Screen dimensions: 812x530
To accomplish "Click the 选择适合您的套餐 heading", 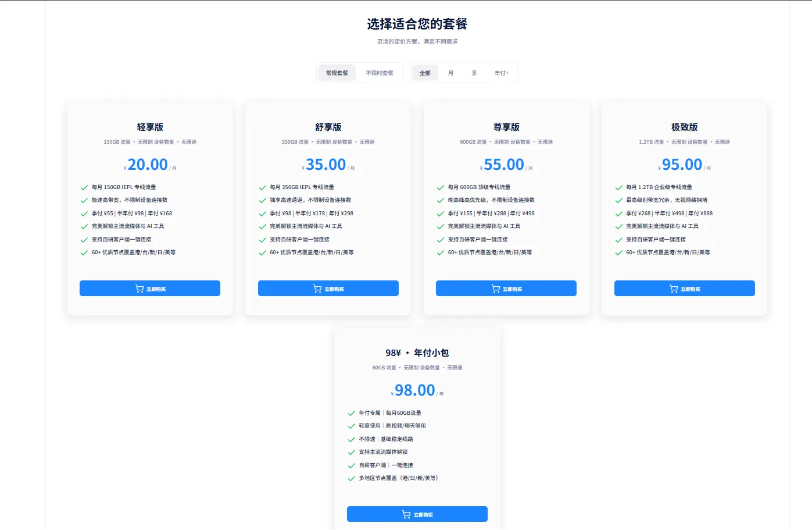I will click(x=417, y=24).
